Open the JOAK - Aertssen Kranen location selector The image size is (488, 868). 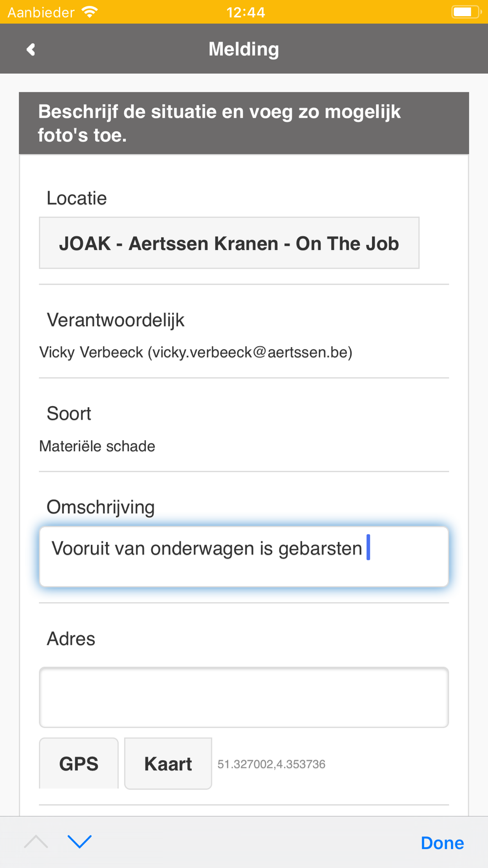(229, 243)
